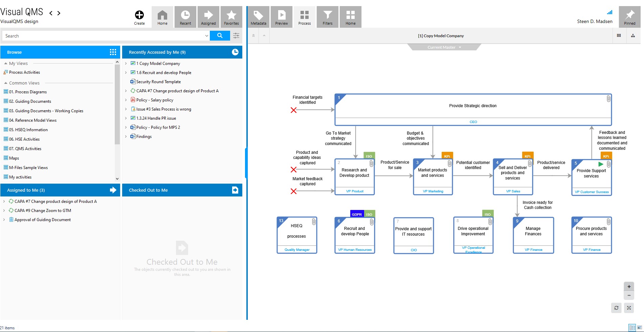Image resolution: width=644 pixels, height=332 pixels.
Task: Open the Favorites view
Action: 231,17
